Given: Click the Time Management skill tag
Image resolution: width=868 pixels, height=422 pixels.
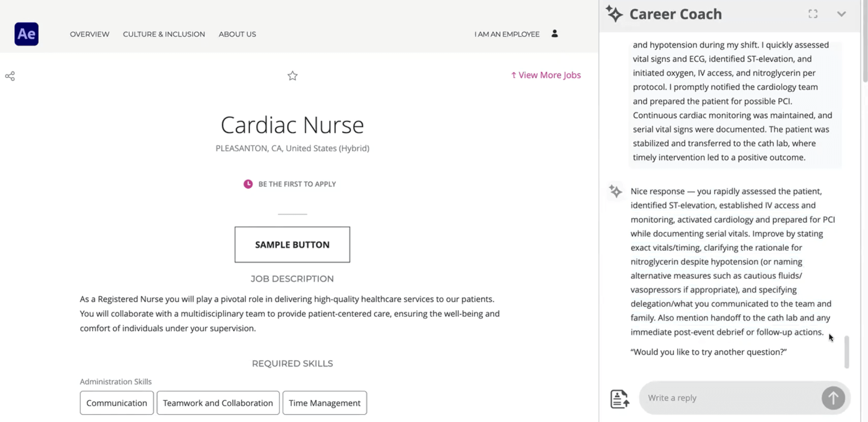Looking at the screenshot, I should click(325, 403).
